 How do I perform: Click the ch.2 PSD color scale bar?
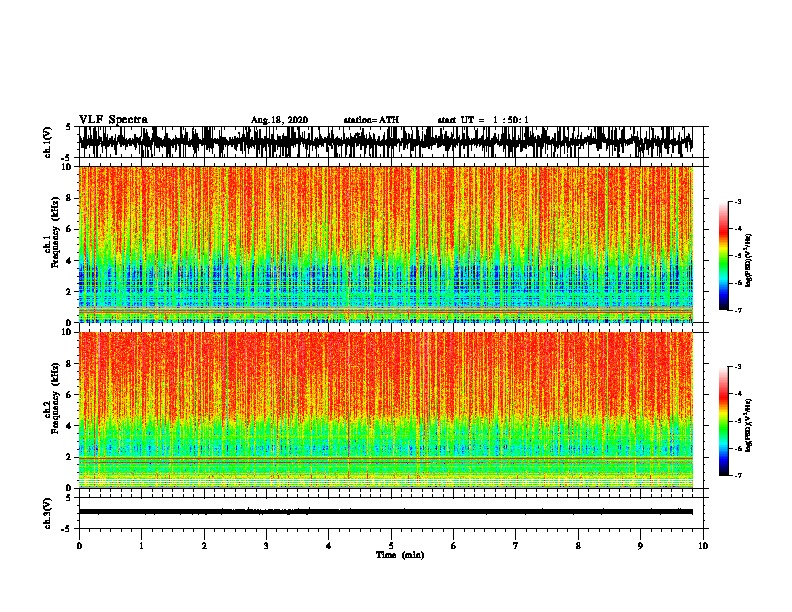(724, 421)
